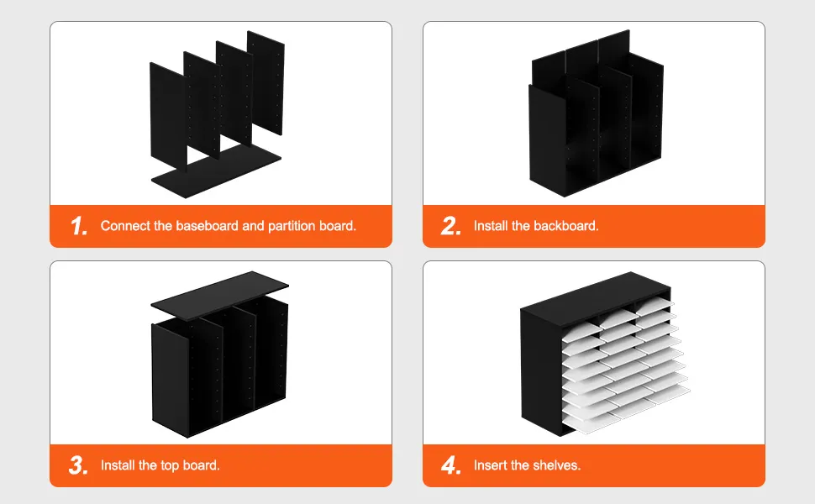Viewport: 815px width, 504px height.
Task: Click the number 1 step label
Action: click(x=79, y=226)
